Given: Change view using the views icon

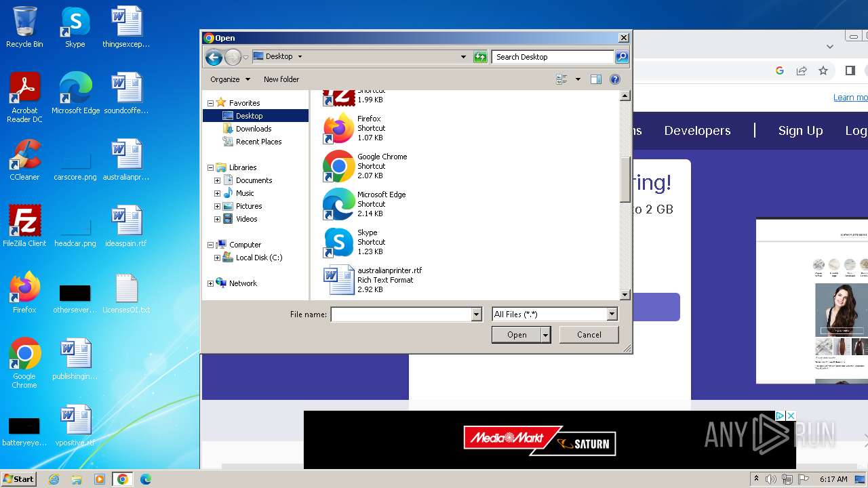Looking at the screenshot, I should pyautogui.click(x=561, y=79).
